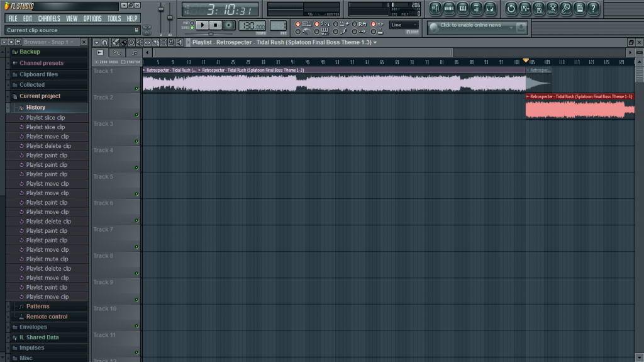Screen dimensions: 644x362
Task: Select the automation clip focus tab
Action: 118,53
